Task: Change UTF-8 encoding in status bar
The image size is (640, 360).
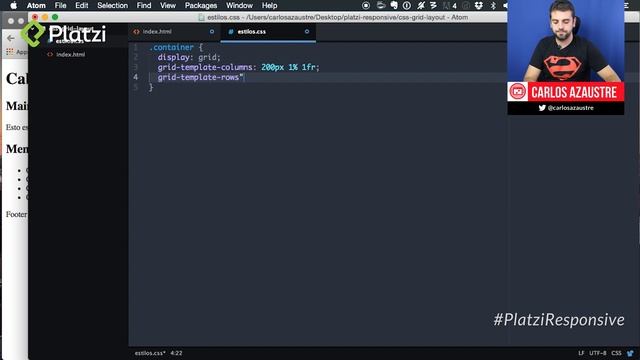Action: tap(598, 353)
